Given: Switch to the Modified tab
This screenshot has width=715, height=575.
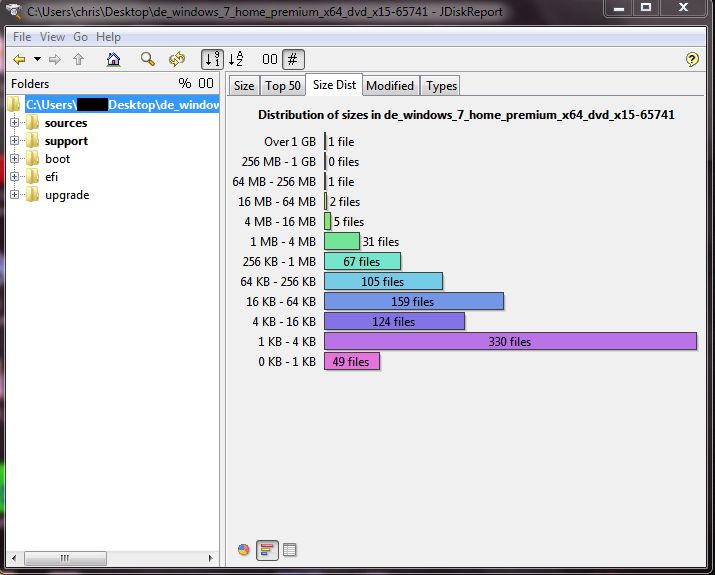Looking at the screenshot, I should (390, 86).
